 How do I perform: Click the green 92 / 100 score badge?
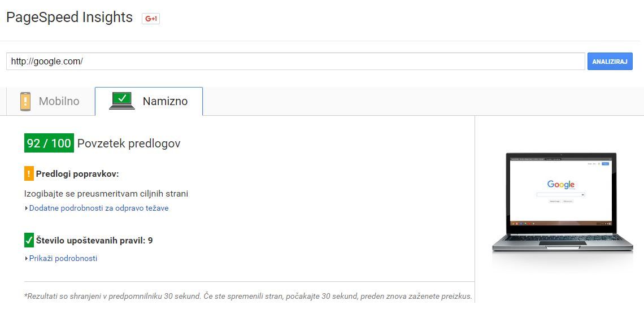(x=49, y=143)
